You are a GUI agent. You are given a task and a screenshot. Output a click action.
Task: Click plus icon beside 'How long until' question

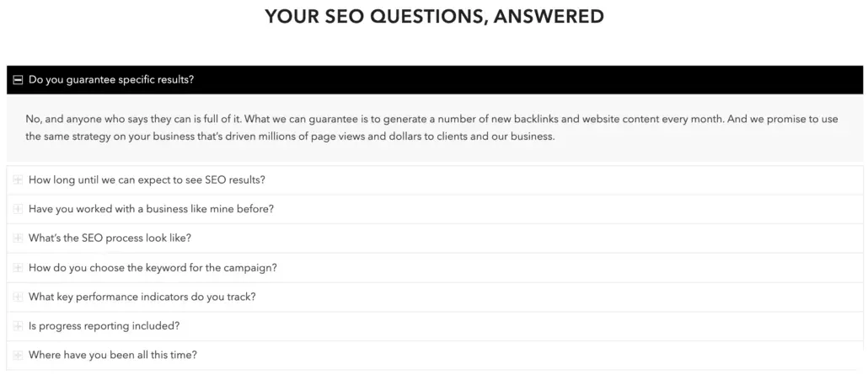(18, 180)
